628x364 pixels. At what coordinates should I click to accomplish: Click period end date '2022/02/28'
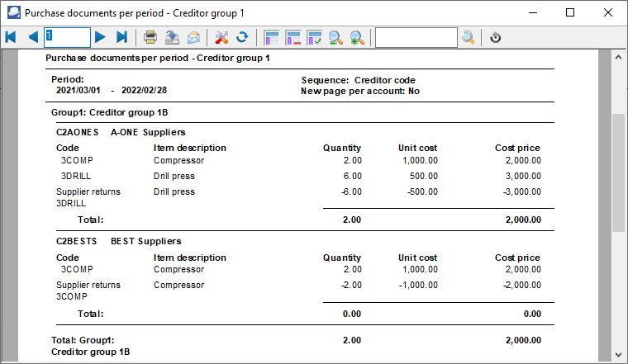(x=144, y=91)
